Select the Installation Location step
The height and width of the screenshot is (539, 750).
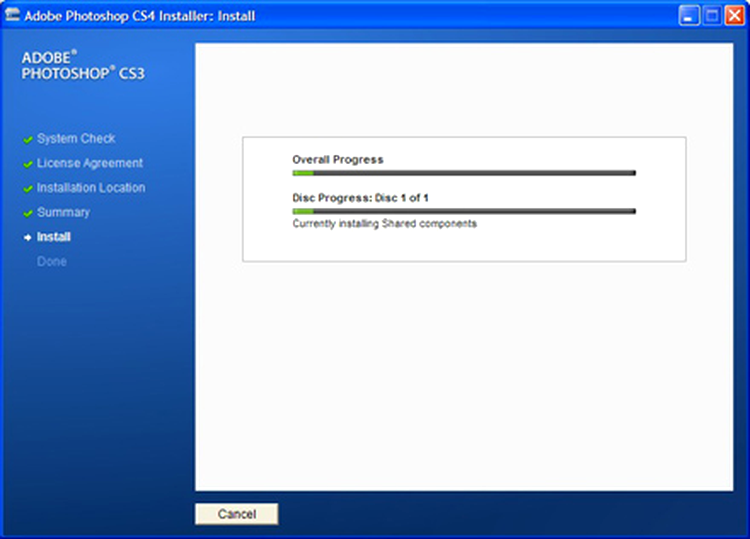tap(91, 187)
